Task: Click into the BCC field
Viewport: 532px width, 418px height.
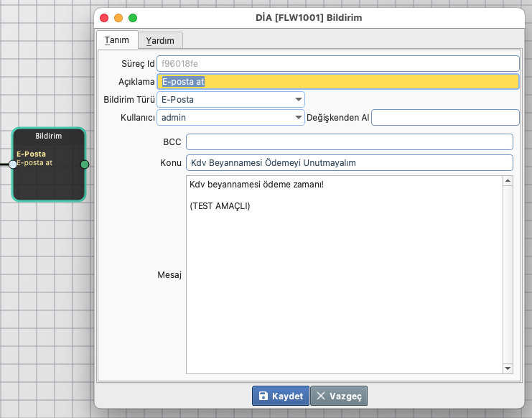Action: [349, 142]
